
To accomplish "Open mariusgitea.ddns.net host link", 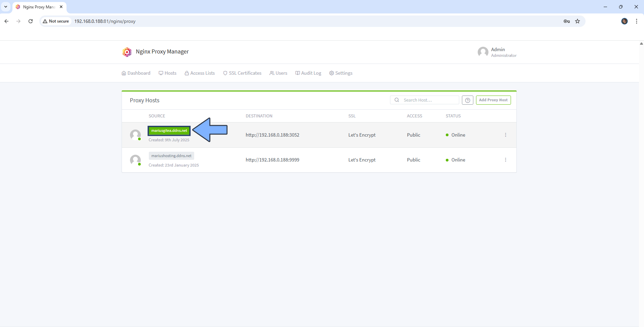I will point(169,131).
